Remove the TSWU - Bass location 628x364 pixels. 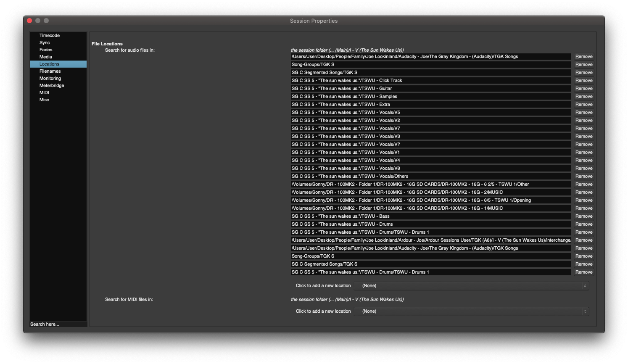pos(584,216)
